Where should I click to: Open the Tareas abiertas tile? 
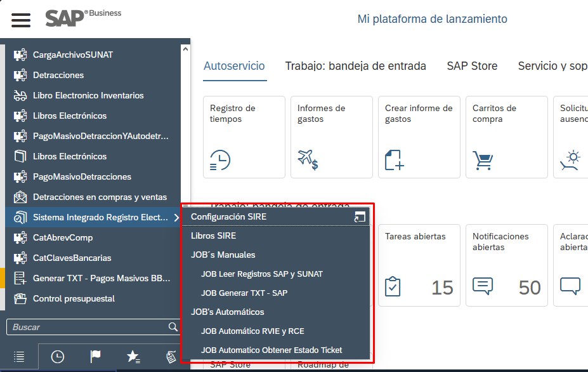(x=418, y=265)
